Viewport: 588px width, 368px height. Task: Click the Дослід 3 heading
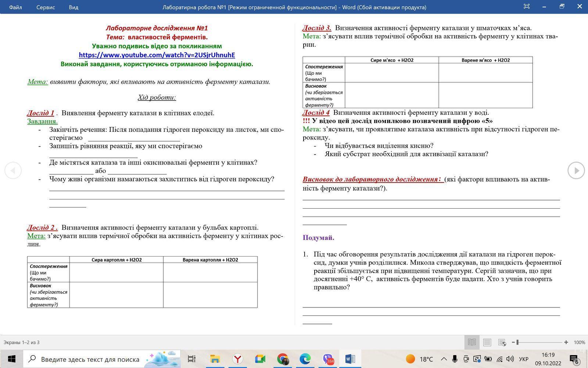coord(317,28)
